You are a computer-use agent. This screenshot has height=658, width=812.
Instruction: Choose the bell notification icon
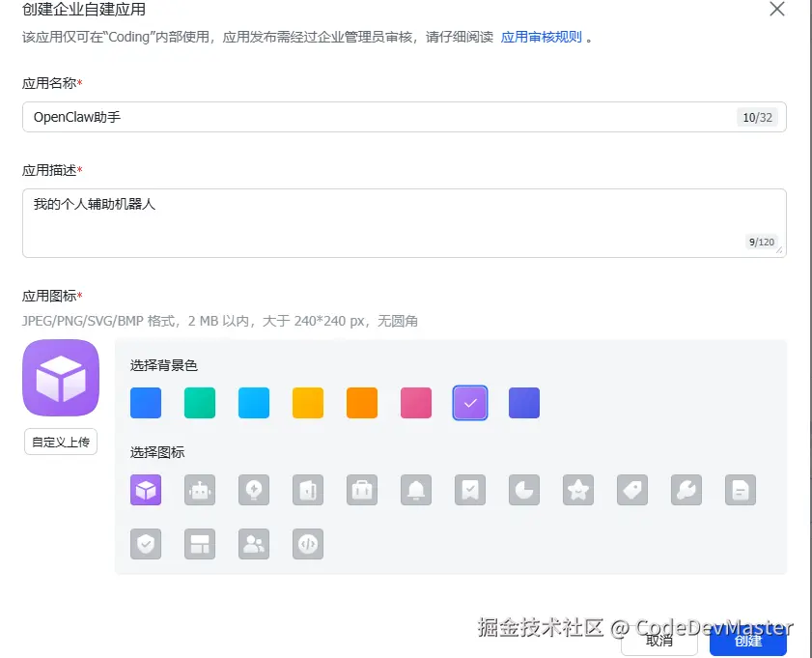tap(416, 491)
